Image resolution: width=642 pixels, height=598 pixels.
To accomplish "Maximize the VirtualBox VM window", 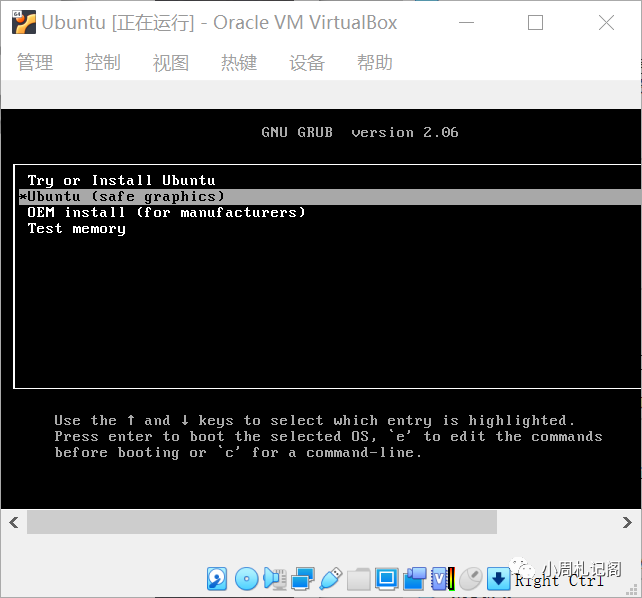I will click(x=536, y=23).
